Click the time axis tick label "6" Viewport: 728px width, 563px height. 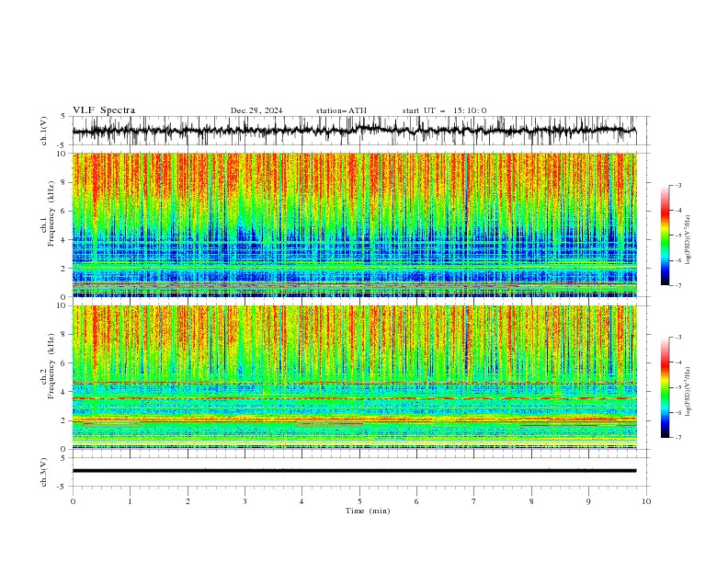[x=416, y=501]
